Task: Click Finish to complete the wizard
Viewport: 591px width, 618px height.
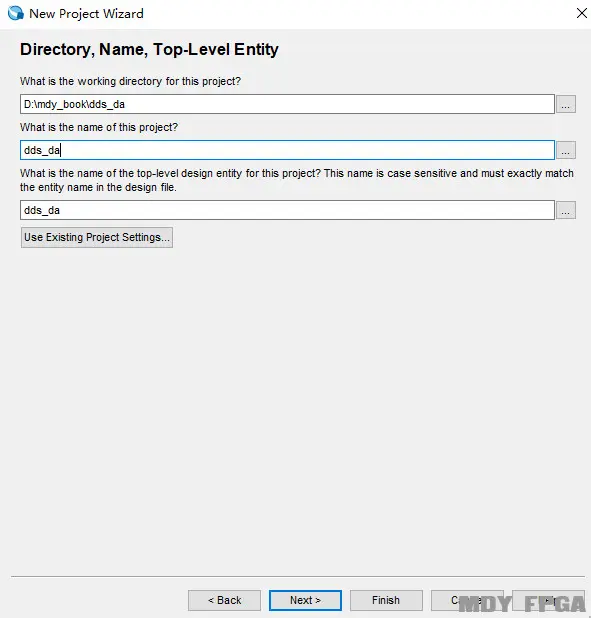Action: pyautogui.click(x=386, y=600)
